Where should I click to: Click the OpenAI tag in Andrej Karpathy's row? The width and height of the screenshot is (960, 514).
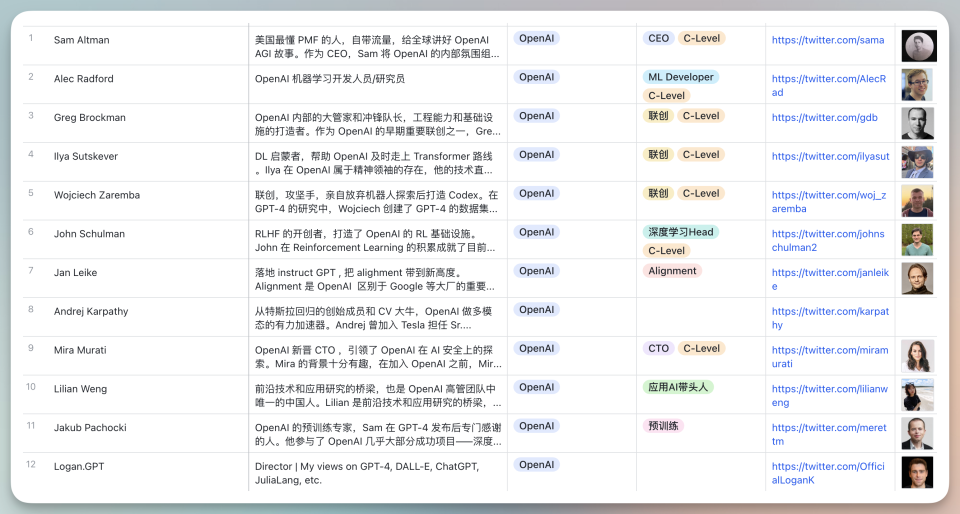coord(536,310)
